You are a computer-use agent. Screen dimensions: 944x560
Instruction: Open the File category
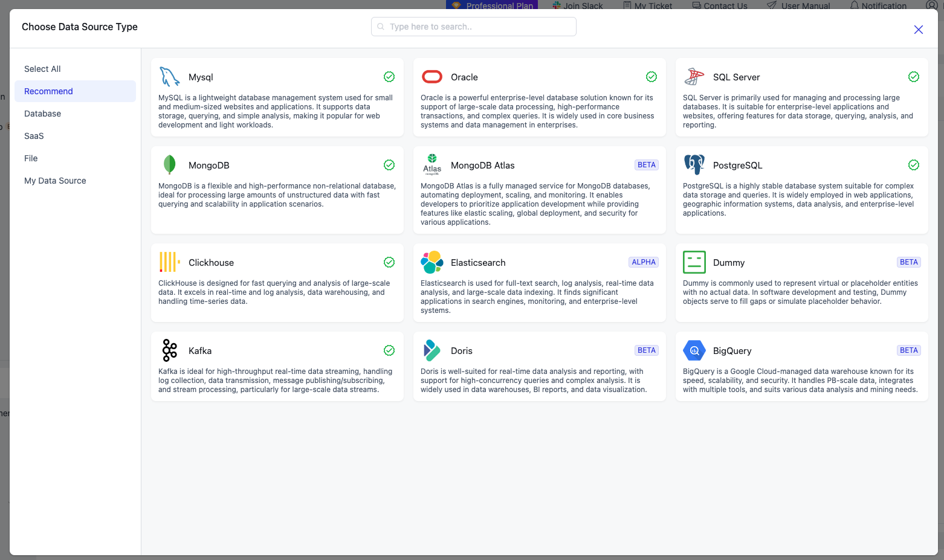[75, 158]
